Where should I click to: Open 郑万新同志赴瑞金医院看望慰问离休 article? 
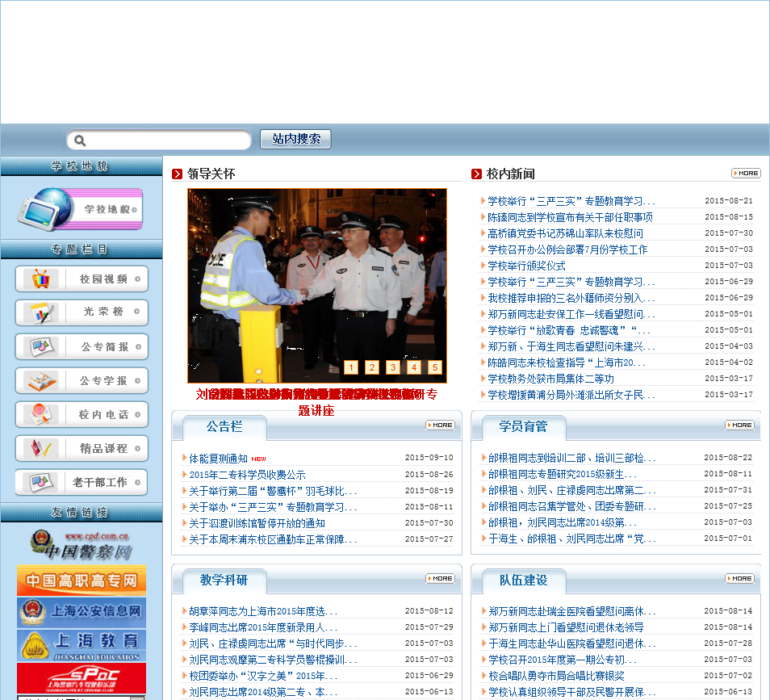[571, 611]
